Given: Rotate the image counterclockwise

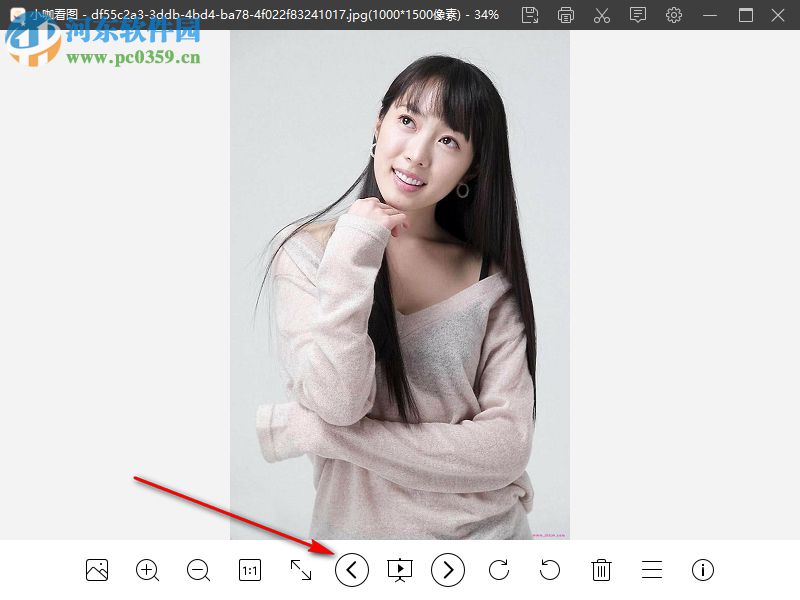Looking at the screenshot, I should tap(549, 570).
